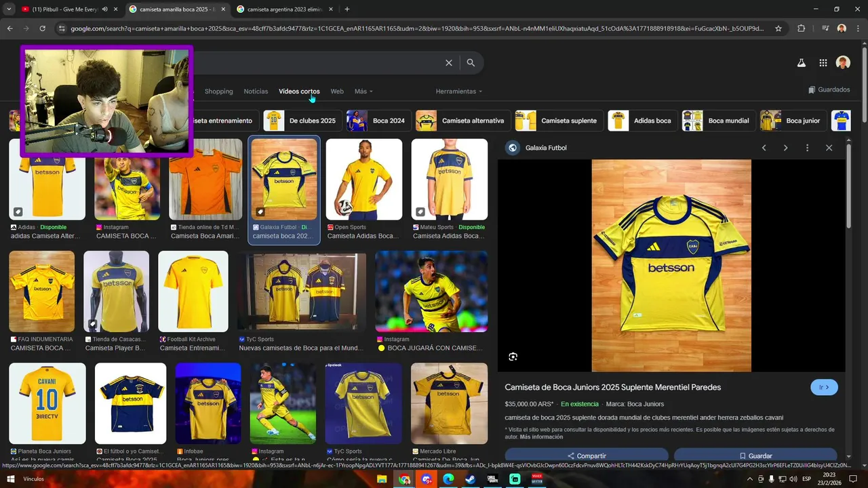Open Mercado Libre jersey thumbnail
Screen dimensions: 868x488
[449, 404]
